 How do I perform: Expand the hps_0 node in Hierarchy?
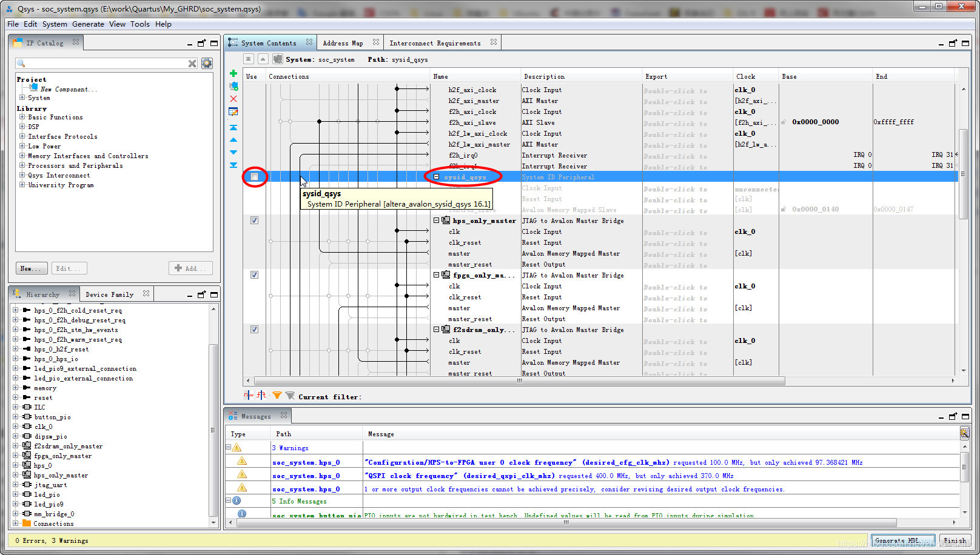coord(15,465)
